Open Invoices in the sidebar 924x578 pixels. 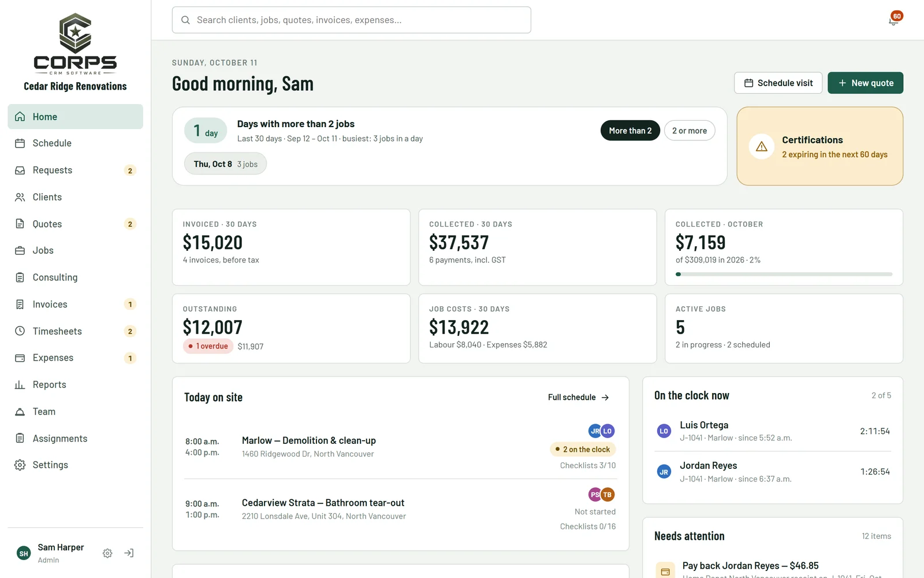point(75,305)
